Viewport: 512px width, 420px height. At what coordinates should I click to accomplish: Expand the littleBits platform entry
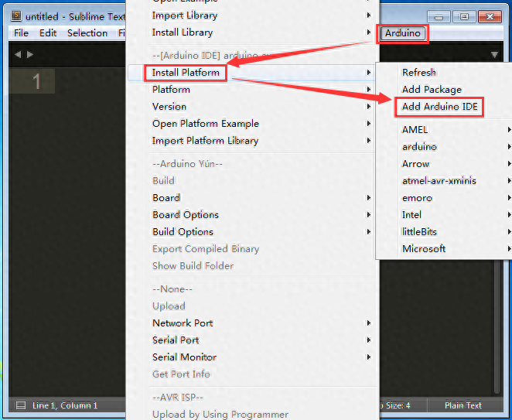pos(444,231)
